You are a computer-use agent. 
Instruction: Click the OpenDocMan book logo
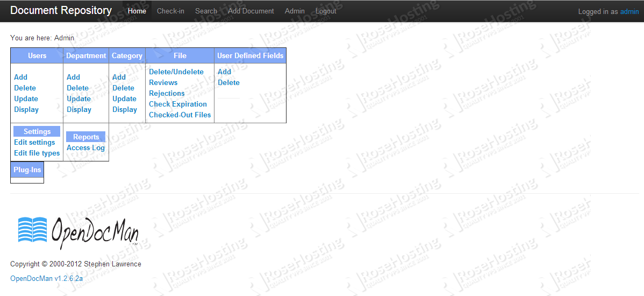(x=33, y=229)
